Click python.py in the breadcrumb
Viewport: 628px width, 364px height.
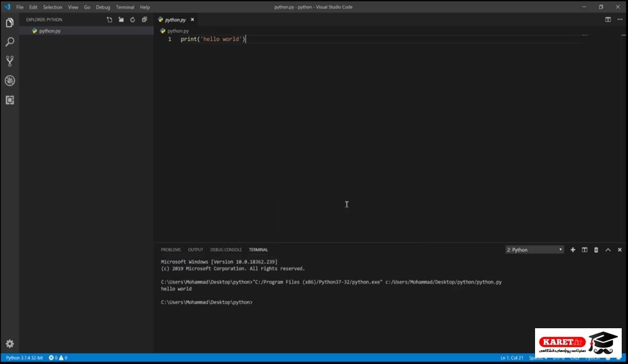(178, 31)
